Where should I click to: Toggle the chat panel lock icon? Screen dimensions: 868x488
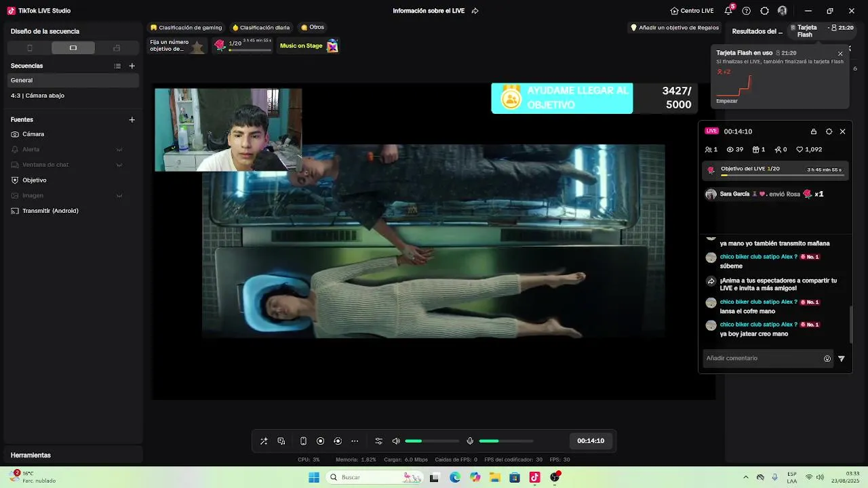(813, 131)
